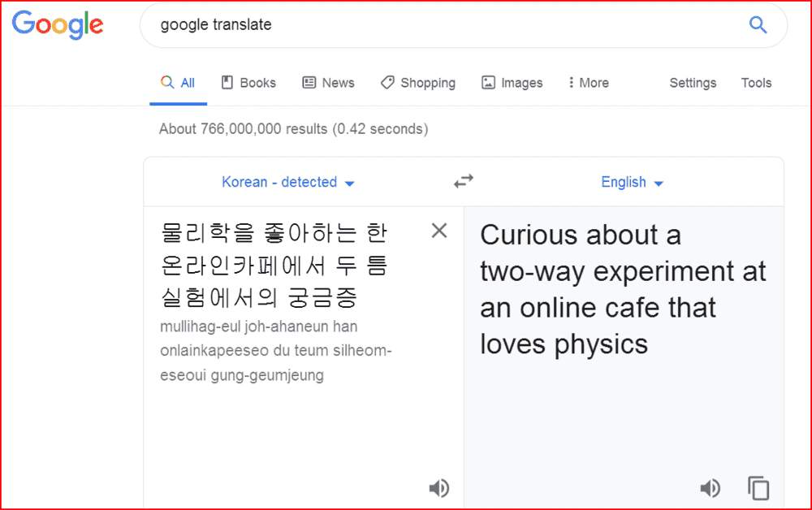Copy the English translation
Screen dimensions: 812x510
(x=758, y=488)
